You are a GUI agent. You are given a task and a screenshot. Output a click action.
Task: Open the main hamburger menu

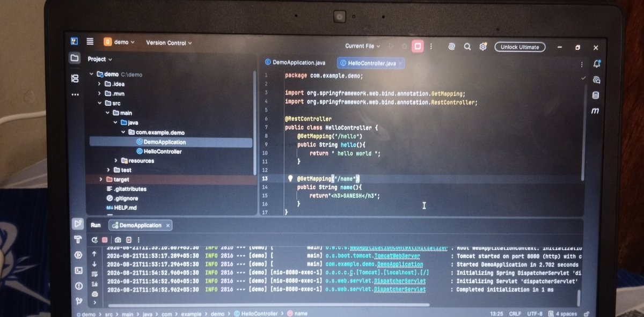click(x=90, y=41)
